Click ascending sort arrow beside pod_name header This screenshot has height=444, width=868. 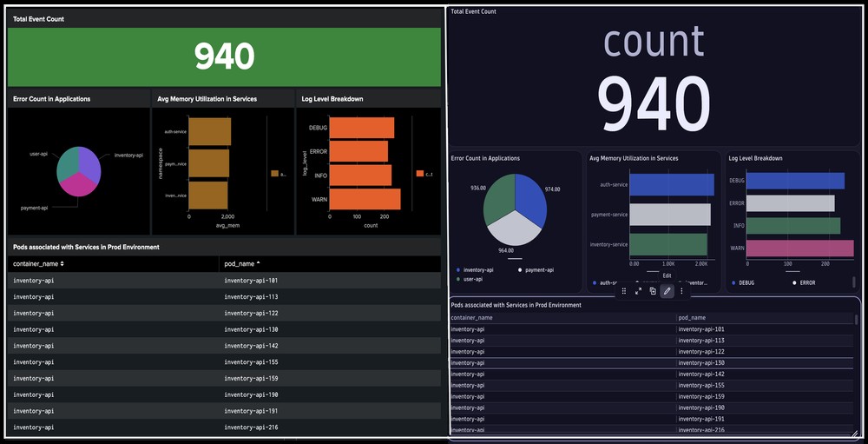point(258,262)
